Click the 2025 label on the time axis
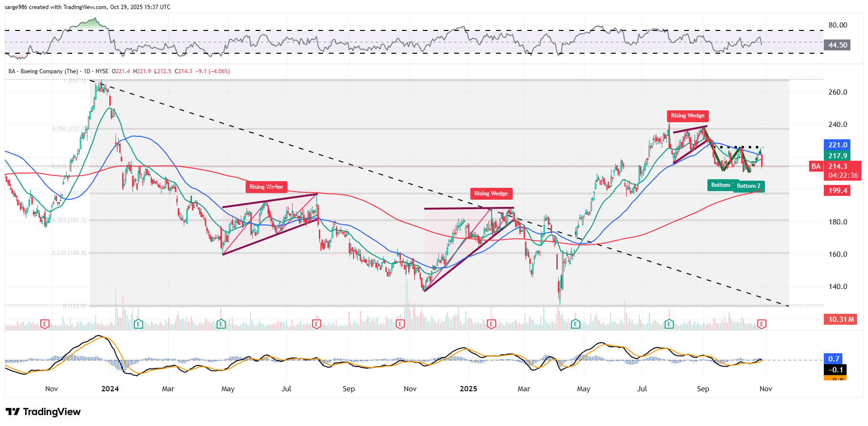Image resolution: width=868 pixels, height=426 pixels. click(x=468, y=389)
